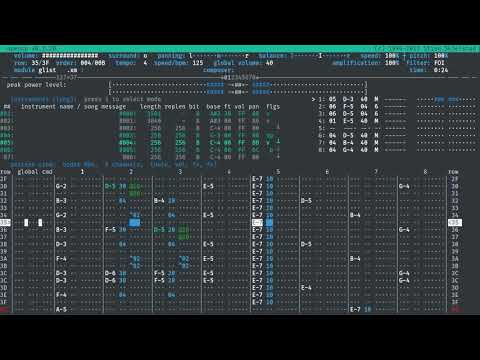Click the row 35/3F counter
Screen dimensions: 480x360
(x=40, y=63)
